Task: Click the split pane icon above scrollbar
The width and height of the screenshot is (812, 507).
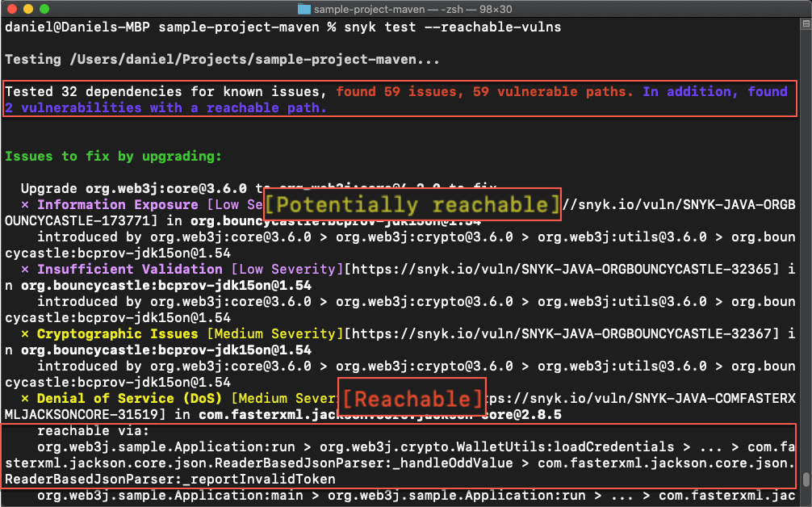Action: 806,23
